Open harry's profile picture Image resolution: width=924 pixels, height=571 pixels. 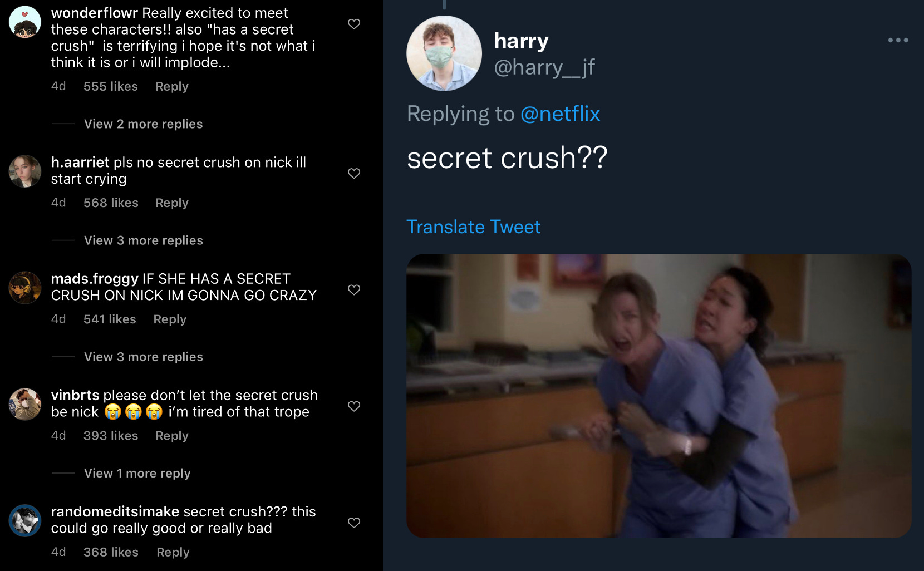tap(444, 53)
